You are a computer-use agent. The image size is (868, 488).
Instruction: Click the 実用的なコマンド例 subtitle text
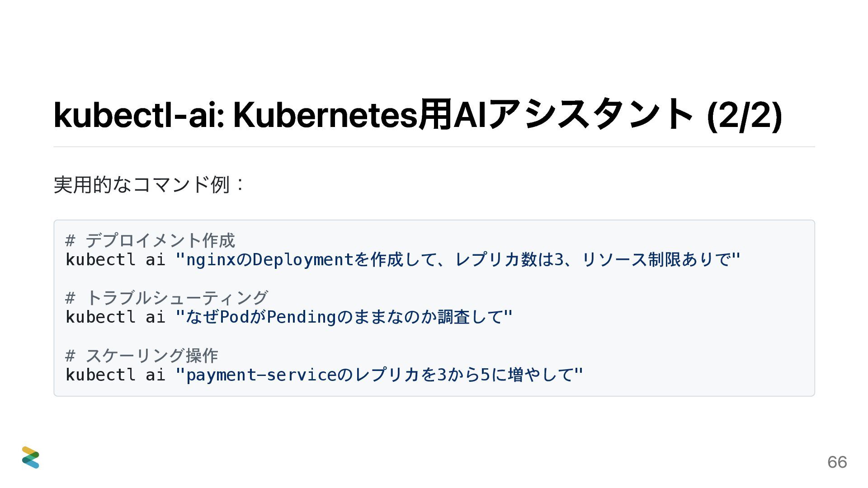[x=149, y=185]
